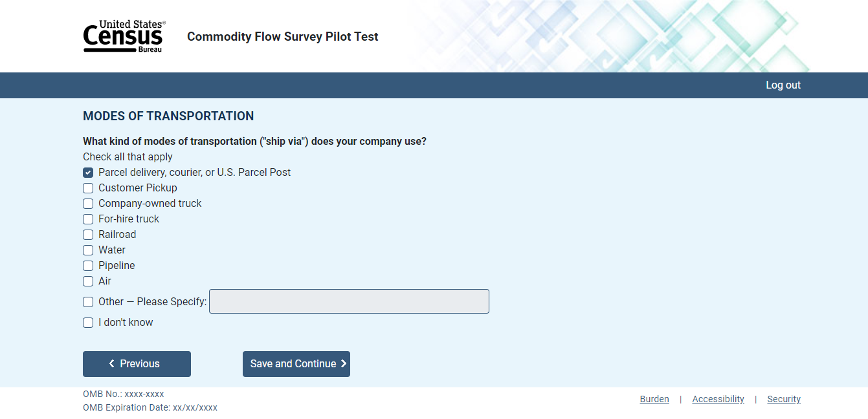868x419 pixels.
Task: Enable the Company-owned truck option
Action: tap(88, 204)
